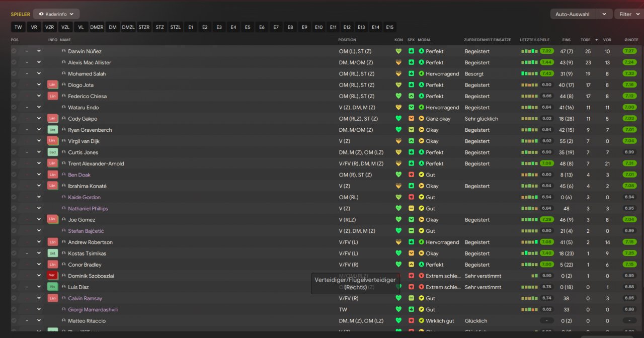Image resolution: width=644 pixels, height=338 pixels.
Task: Click the sharpness icon for Conor Bradley
Action: pyautogui.click(x=411, y=265)
